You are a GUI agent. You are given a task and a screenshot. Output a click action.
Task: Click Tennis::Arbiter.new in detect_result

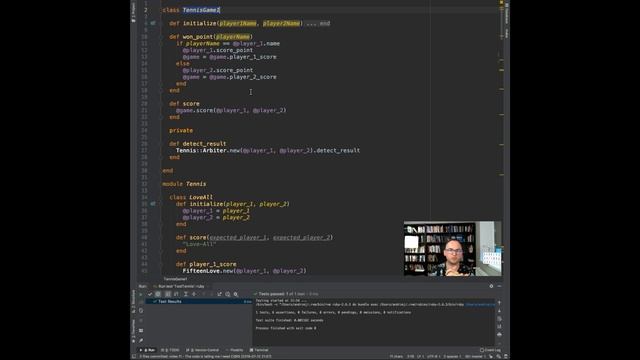208,151
